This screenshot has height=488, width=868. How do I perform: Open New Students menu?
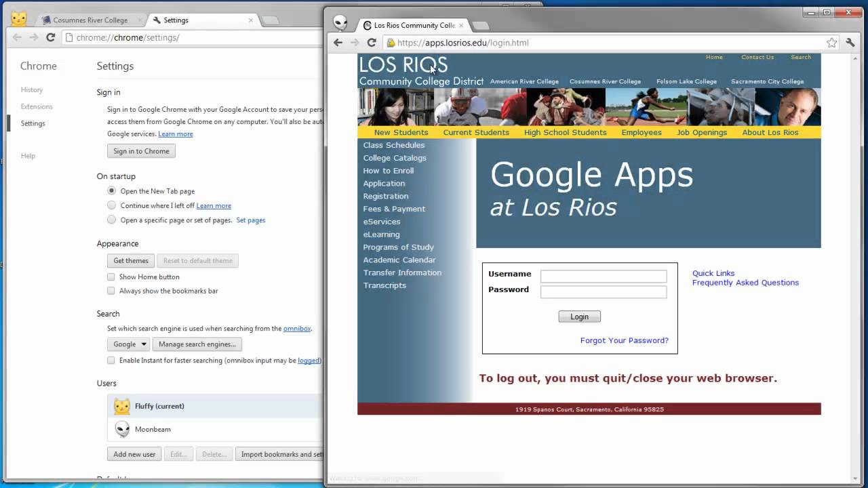[x=401, y=132]
